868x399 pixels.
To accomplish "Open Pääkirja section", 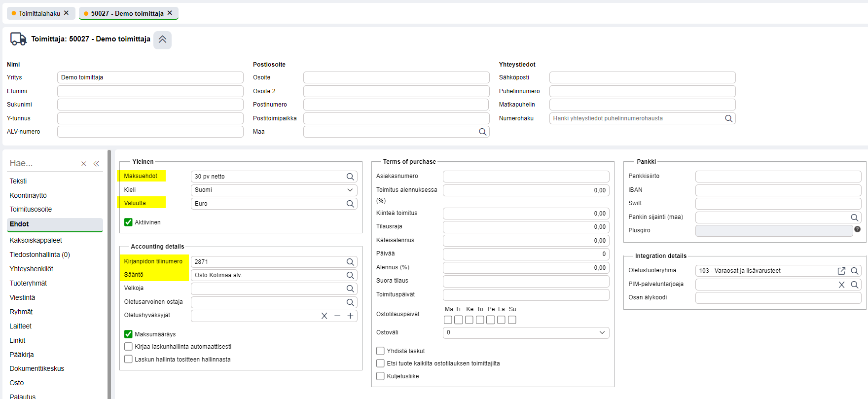I will pos(22,355).
